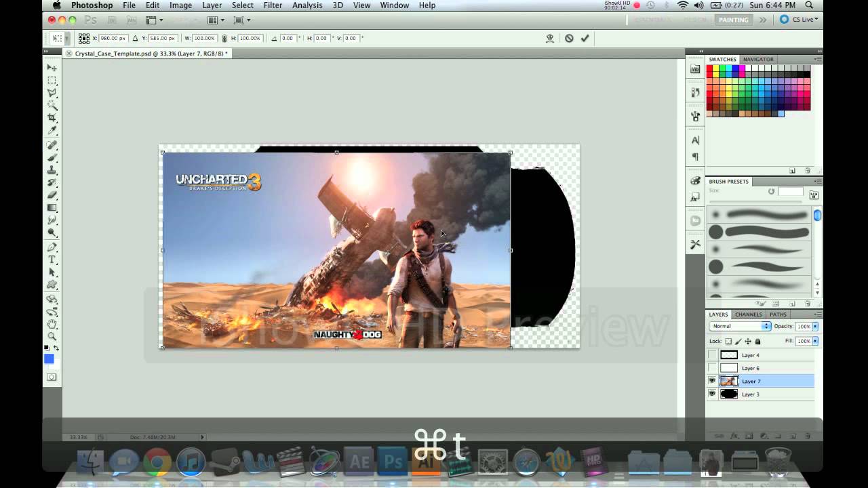Select the Pen tool

tap(52, 247)
